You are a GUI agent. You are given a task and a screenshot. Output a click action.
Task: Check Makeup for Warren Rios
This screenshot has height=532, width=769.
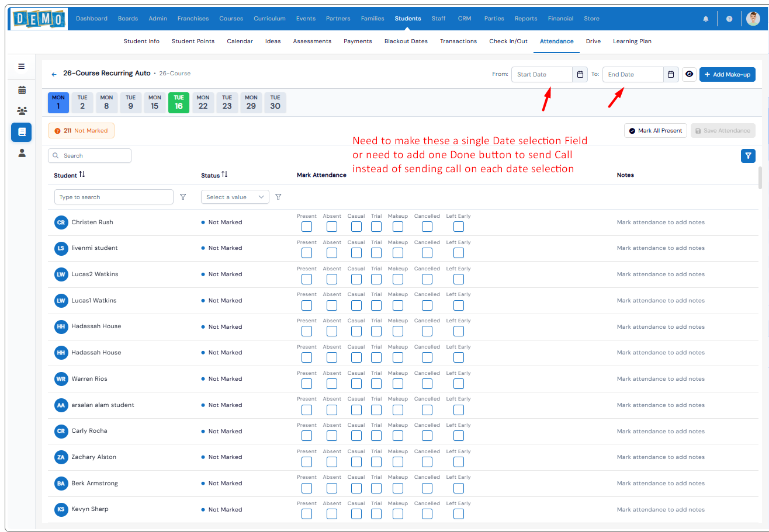tap(398, 384)
